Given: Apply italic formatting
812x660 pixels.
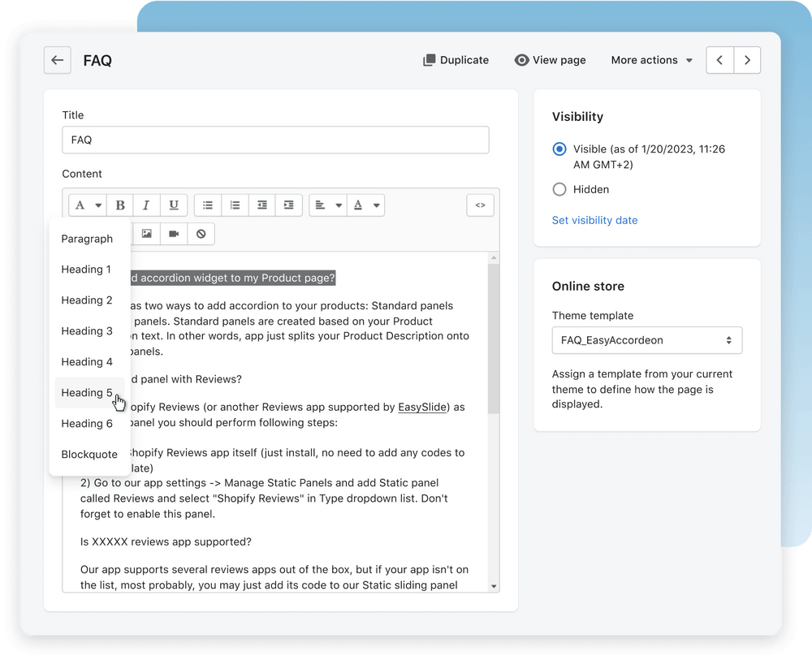Looking at the screenshot, I should point(146,205).
